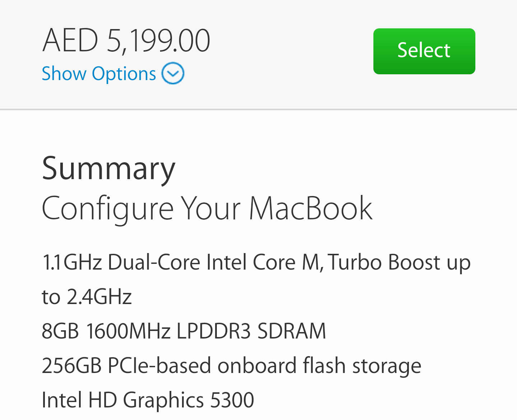Select the 1.1GHz Dual-Core processor line
The width and height of the screenshot is (517, 420).
coord(256,262)
